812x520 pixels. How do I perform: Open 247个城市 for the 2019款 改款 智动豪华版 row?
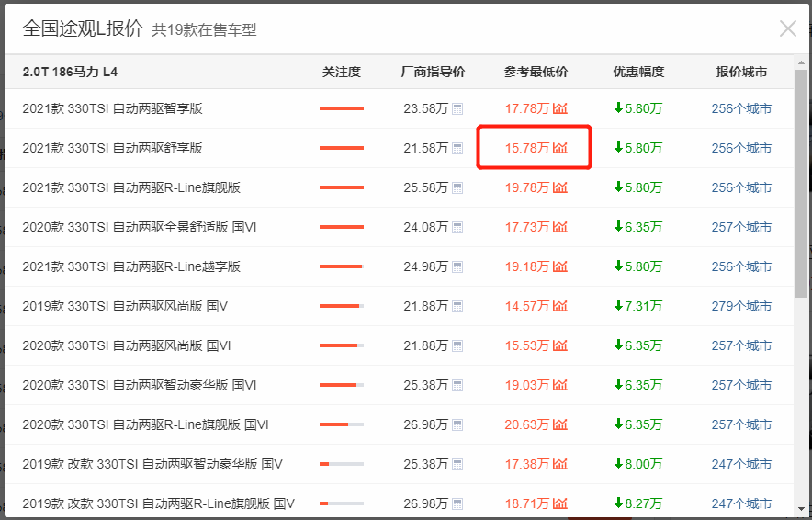(741, 464)
